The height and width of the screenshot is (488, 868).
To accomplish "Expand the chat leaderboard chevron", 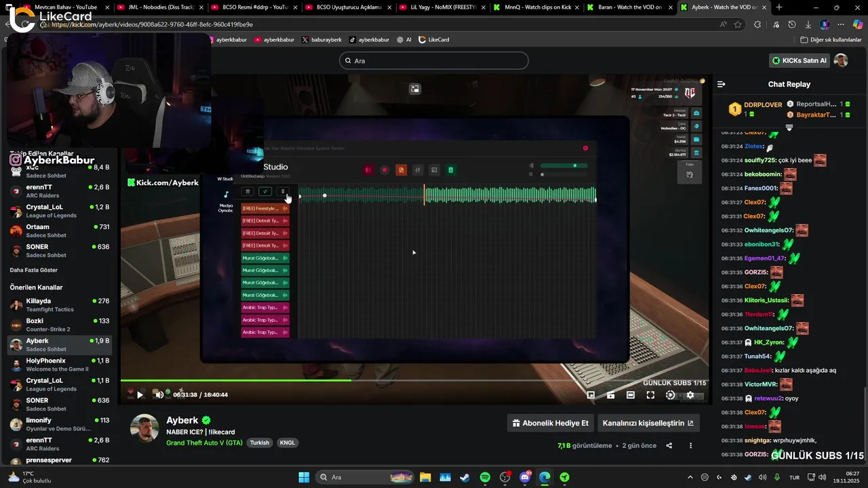I will coord(789,128).
